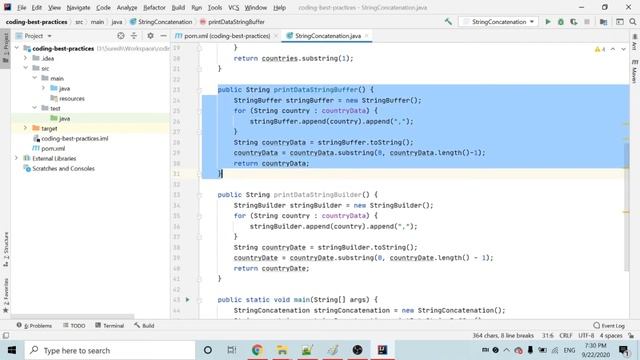Open Event Log in status bar
640x360 pixels.
609,326
